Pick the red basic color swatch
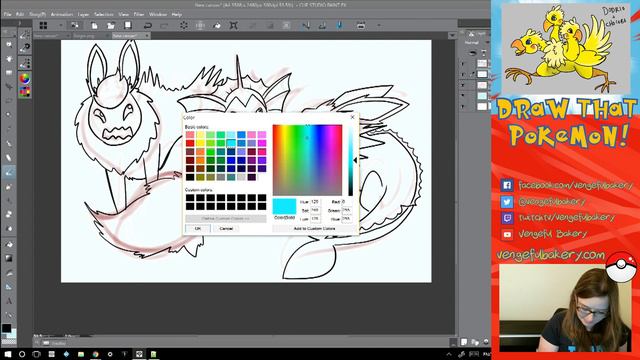 coord(190,143)
